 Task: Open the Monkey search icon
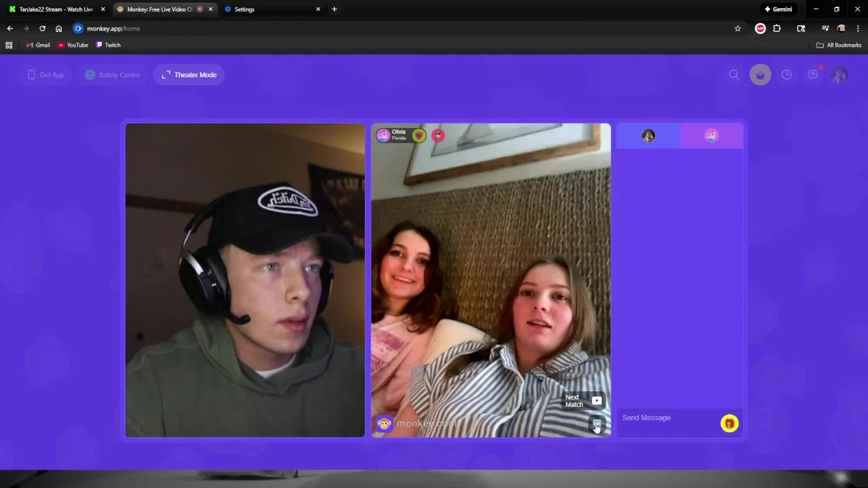click(734, 75)
